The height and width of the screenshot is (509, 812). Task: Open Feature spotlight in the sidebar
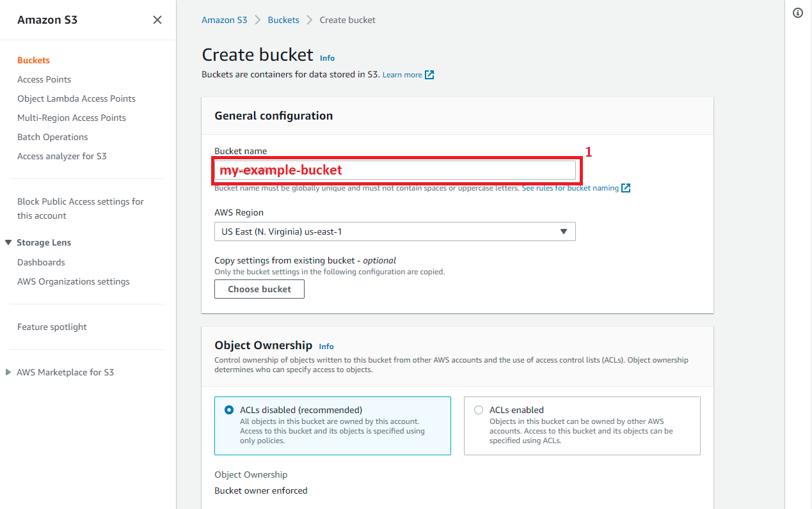point(52,327)
